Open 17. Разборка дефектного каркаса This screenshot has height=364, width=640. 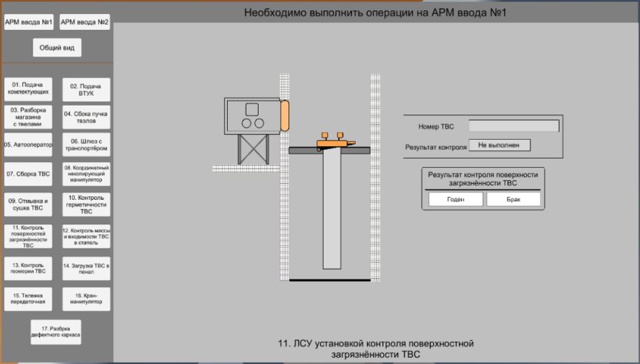click(56, 332)
